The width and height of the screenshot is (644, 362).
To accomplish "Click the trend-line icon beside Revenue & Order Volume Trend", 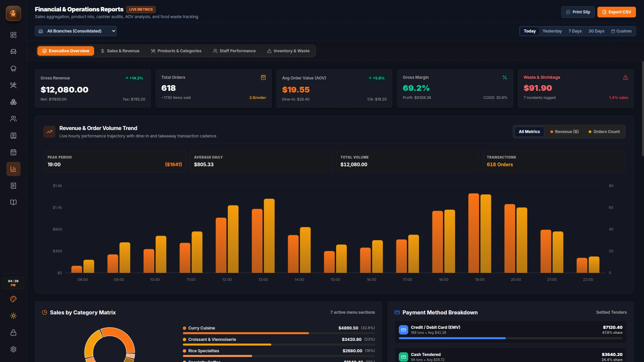I will tap(49, 132).
